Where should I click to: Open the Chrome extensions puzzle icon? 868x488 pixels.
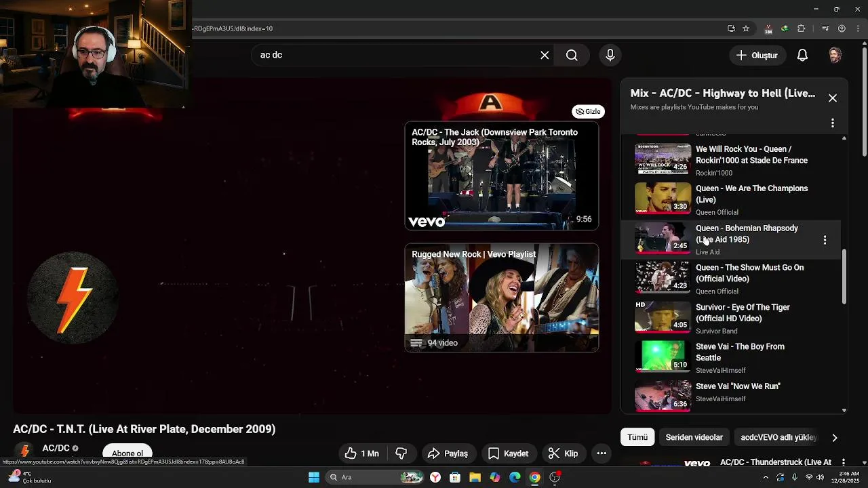click(x=802, y=28)
